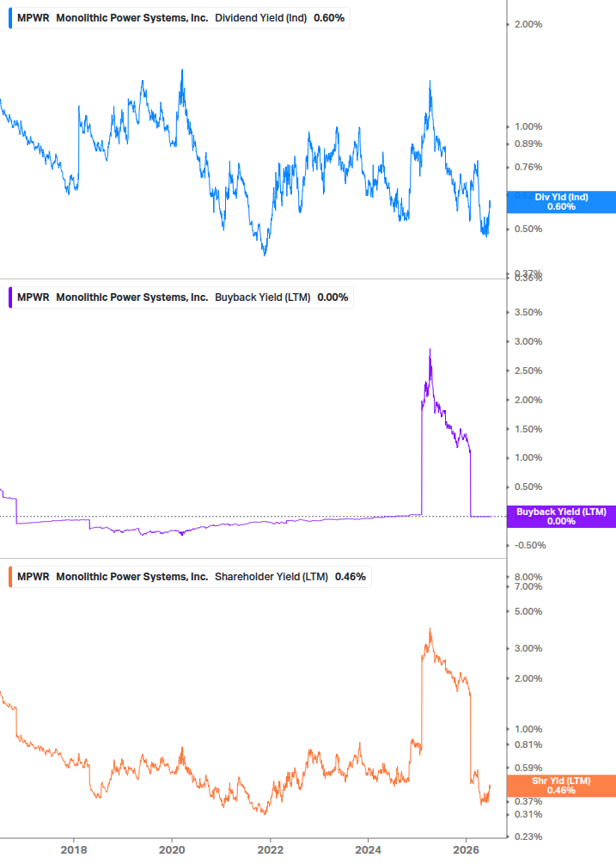Click the 2022 label on the time axis
This screenshot has height=864, width=616.
pyautogui.click(x=271, y=849)
